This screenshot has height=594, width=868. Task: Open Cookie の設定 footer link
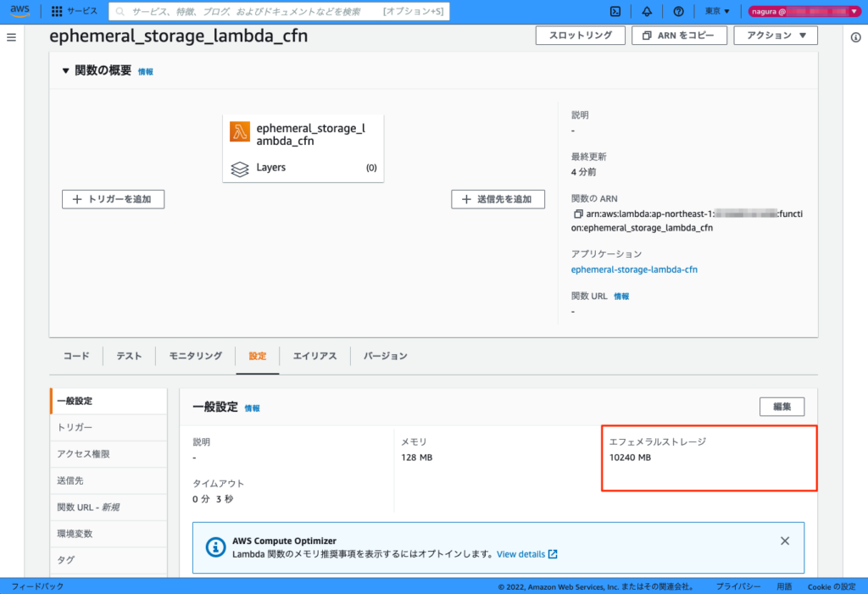pyautogui.click(x=832, y=586)
